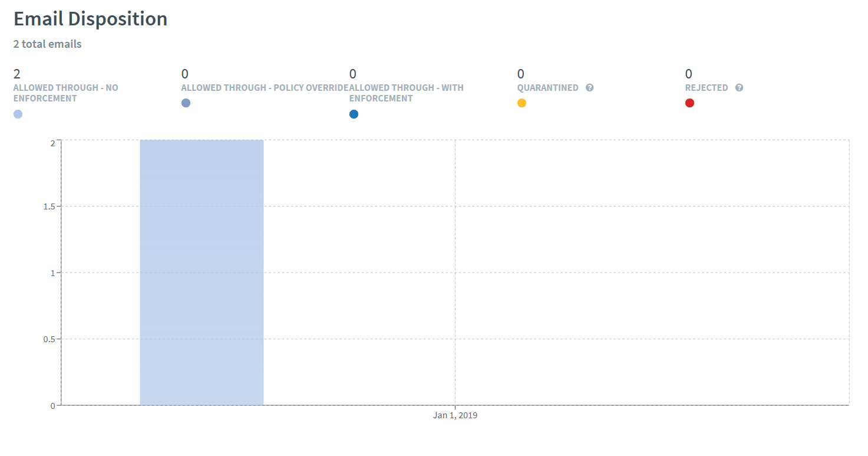Click the dark blue With Enforcement legend dot

354,114
